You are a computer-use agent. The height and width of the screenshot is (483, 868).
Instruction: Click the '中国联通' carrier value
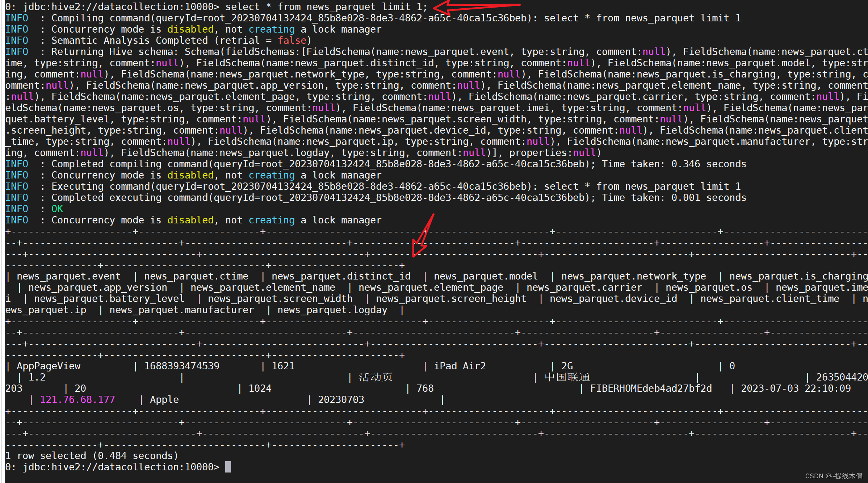coord(567,377)
